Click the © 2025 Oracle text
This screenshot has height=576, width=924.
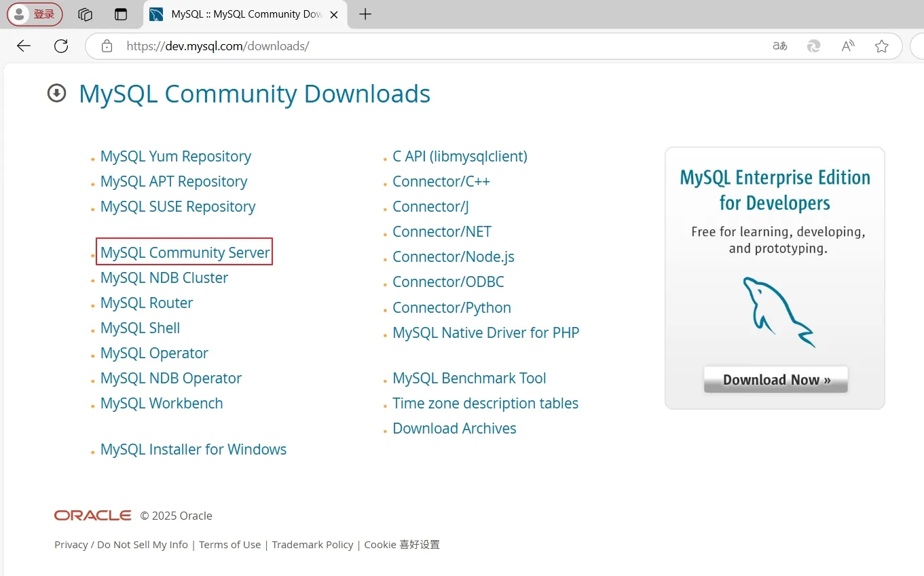[177, 516]
